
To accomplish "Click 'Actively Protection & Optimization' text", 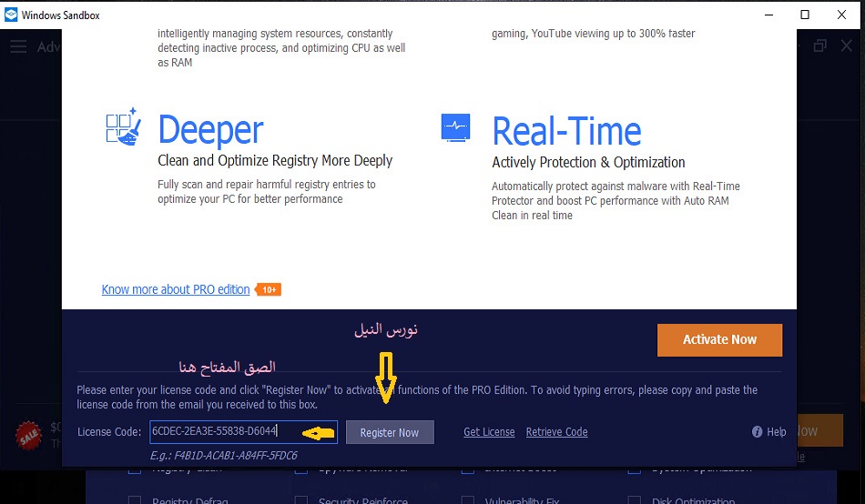I will click(588, 162).
